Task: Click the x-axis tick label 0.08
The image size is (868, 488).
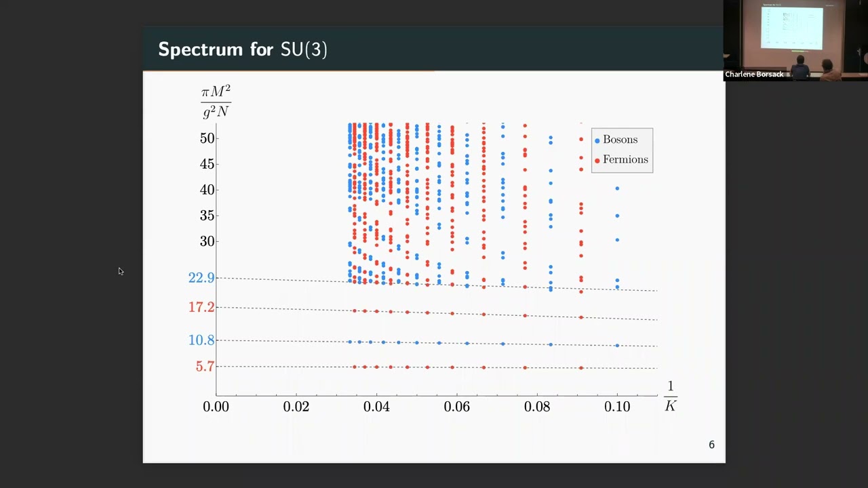Action: pyautogui.click(x=536, y=407)
